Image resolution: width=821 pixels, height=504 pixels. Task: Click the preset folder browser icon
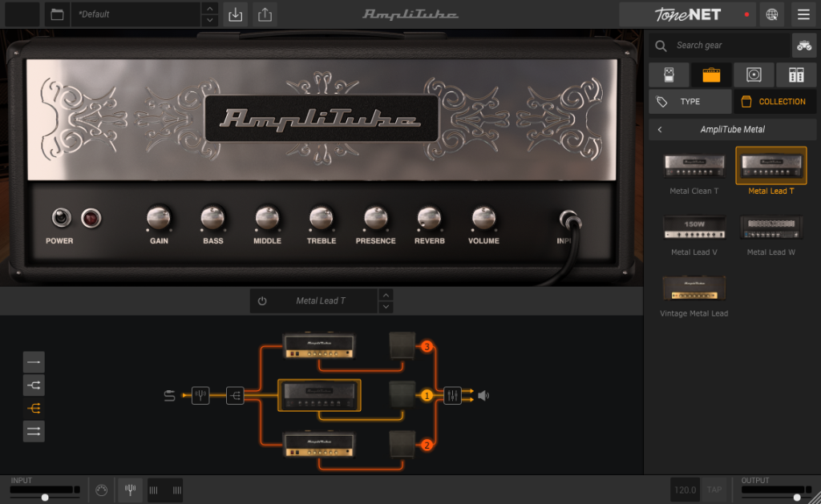(x=56, y=14)
